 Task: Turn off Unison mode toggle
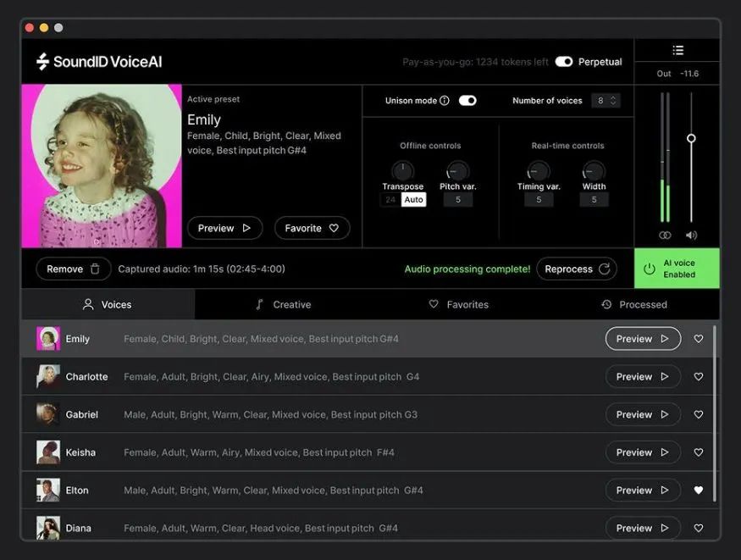pos(467,101)
